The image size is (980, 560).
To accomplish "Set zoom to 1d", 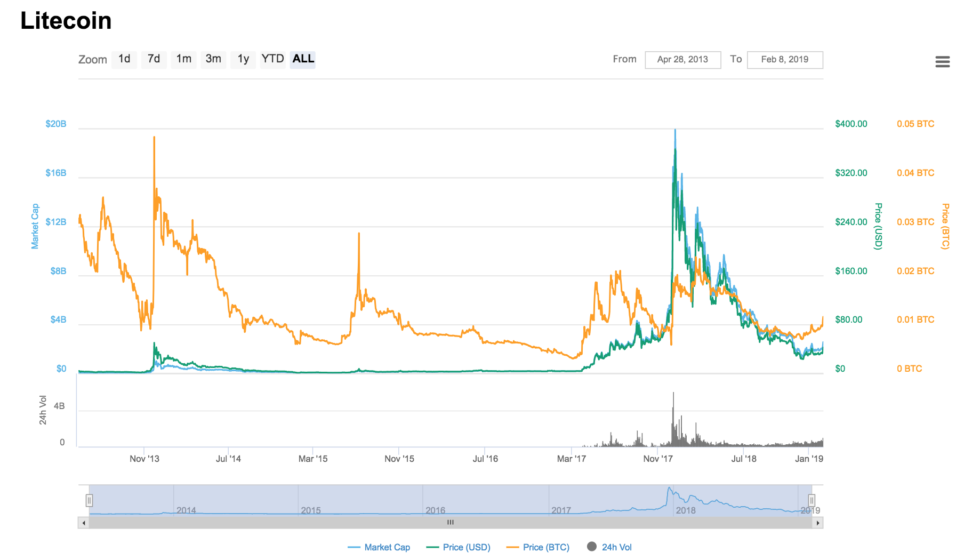I will click(x=124, y=59).
